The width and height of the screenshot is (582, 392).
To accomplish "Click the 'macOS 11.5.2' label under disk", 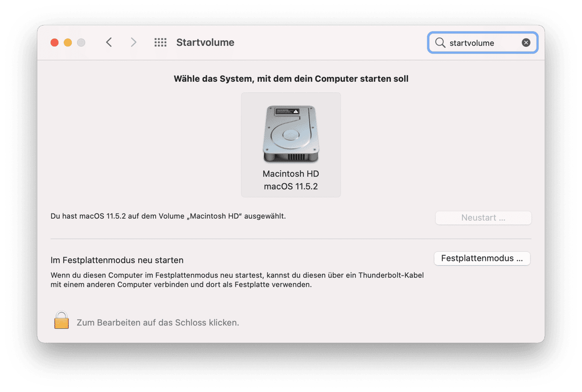I will pos(291,186).
